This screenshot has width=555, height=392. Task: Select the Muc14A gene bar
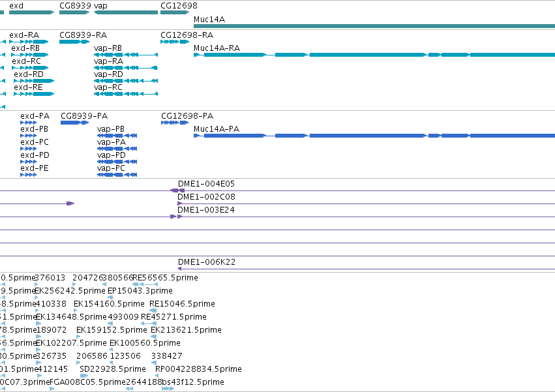point(374,26)
